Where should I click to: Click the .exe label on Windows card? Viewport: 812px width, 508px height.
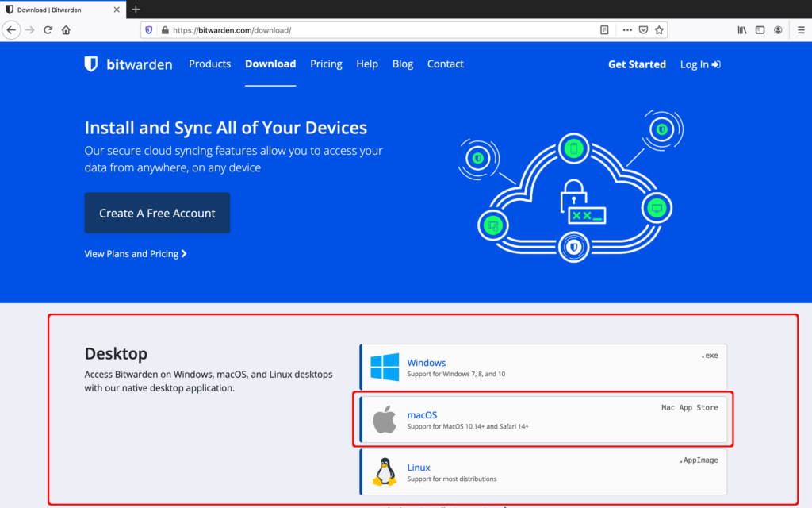coord(710,356)
